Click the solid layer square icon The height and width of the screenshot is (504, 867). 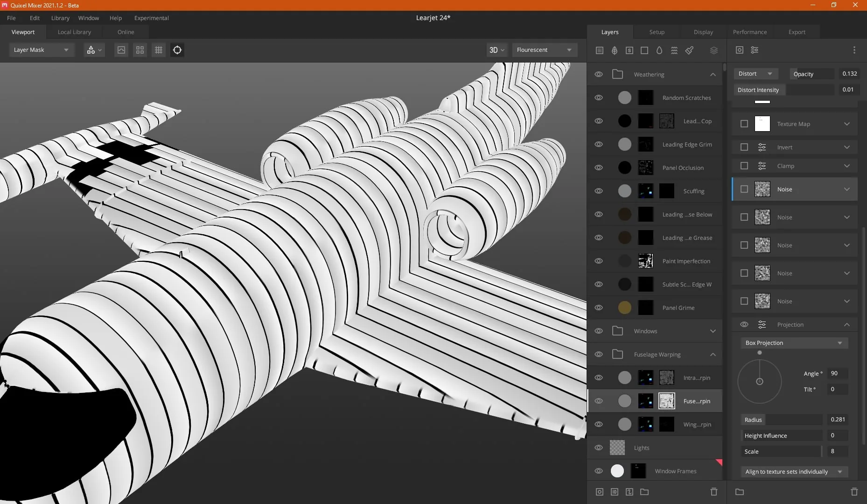(644, 50)
